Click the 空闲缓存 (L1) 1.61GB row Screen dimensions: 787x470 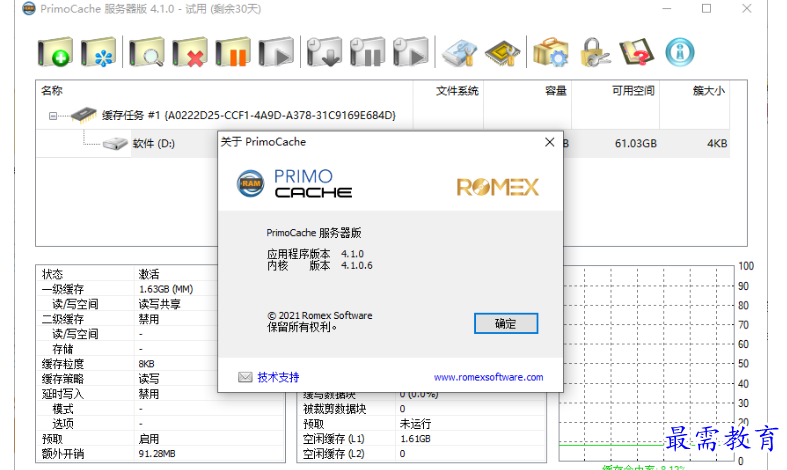422,439
